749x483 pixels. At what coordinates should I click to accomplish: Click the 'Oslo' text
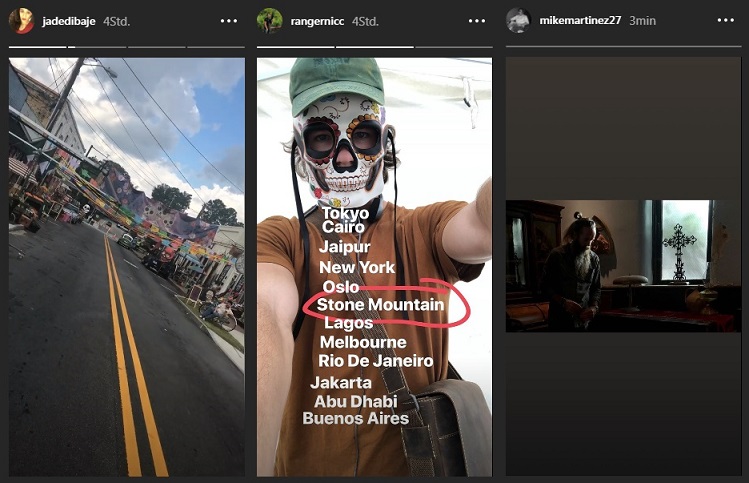pos(341,287)
